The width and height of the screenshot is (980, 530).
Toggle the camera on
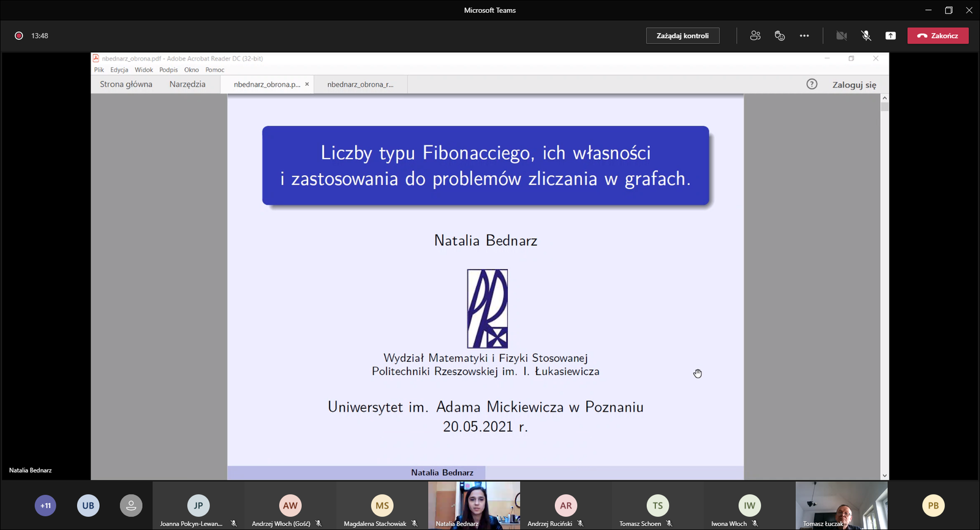coord(842,35)
